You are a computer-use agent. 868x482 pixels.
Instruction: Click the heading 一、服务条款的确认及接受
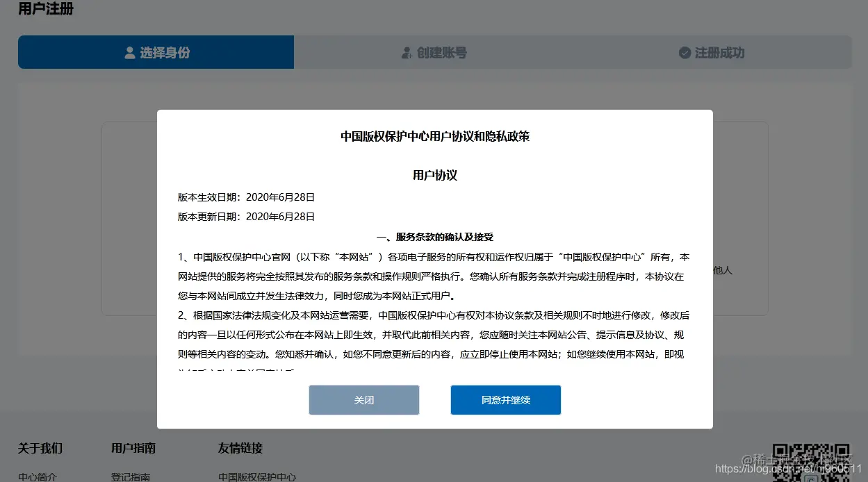[x=435, y=237]
